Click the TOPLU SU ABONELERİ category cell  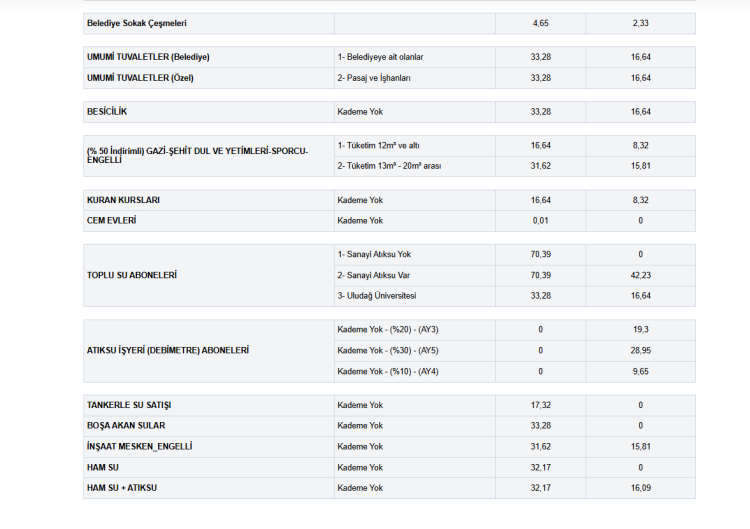click(x=132, y=275)
